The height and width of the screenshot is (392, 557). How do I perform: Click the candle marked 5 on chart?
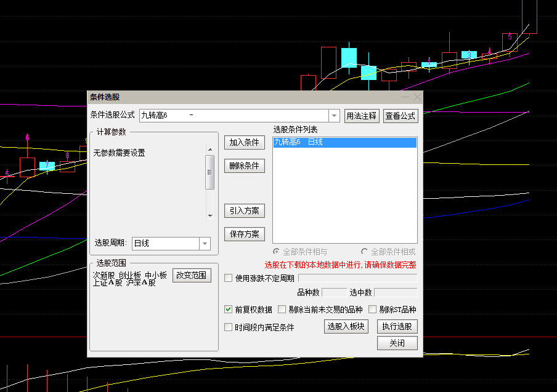(510, 42)
